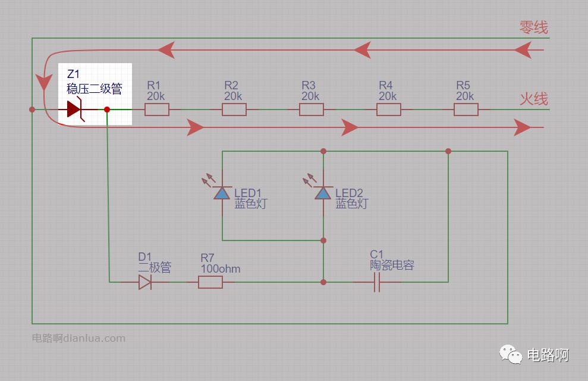Click the 零线 label

[x=534, y=27]
